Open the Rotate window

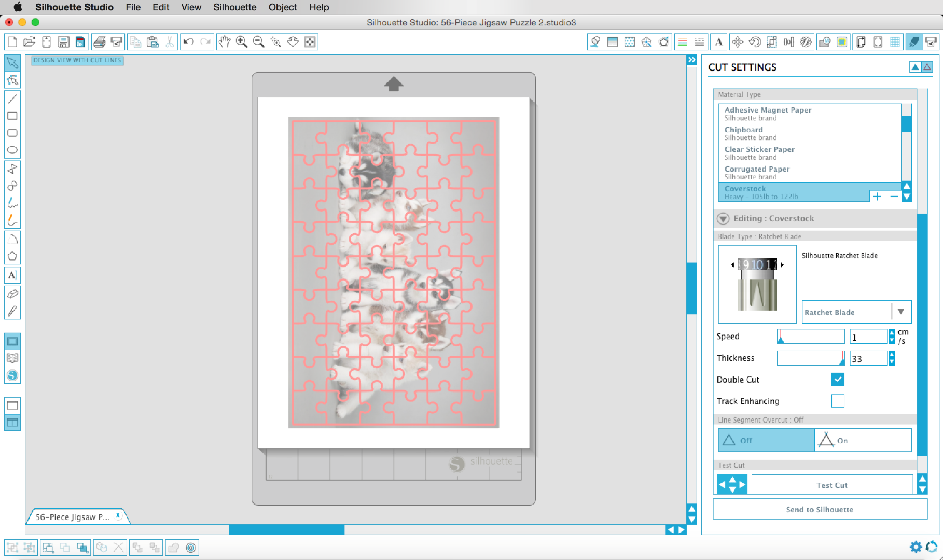pyautogui.click(x=755, y=42)
